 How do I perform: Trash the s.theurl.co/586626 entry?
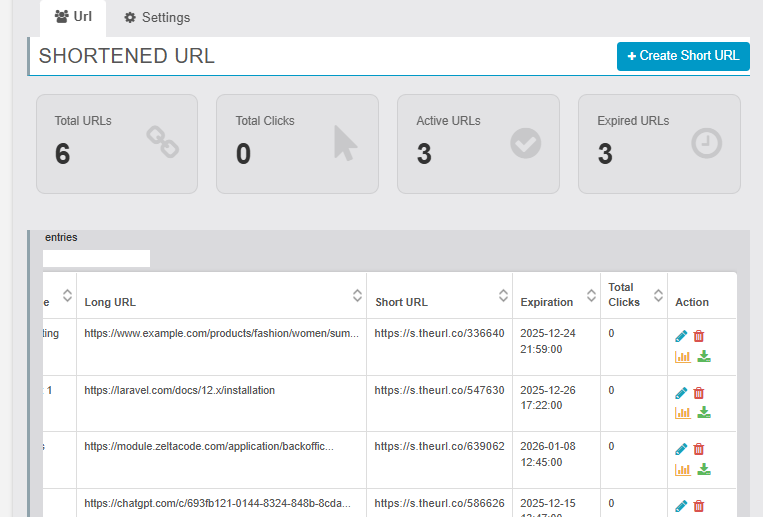click(699, 506)
